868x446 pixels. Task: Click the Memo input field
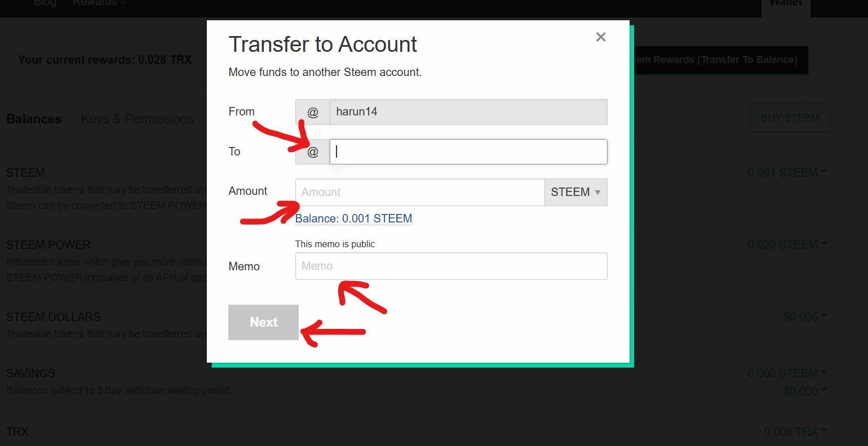(451, 266)
